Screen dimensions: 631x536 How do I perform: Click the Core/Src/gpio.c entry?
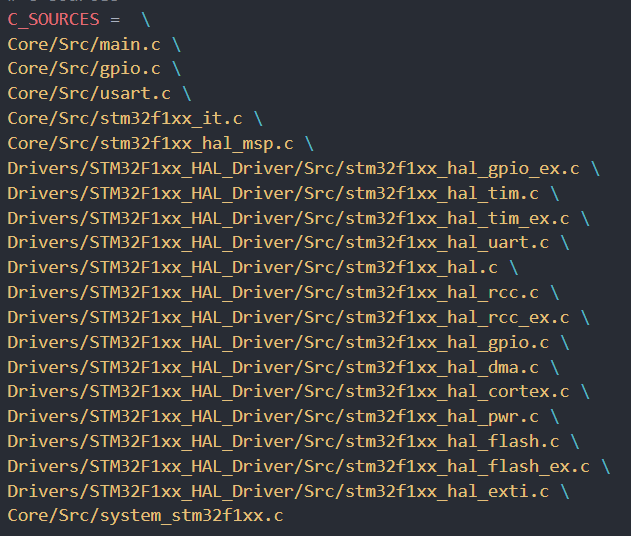pyautogui.click(x=84, y=69)
